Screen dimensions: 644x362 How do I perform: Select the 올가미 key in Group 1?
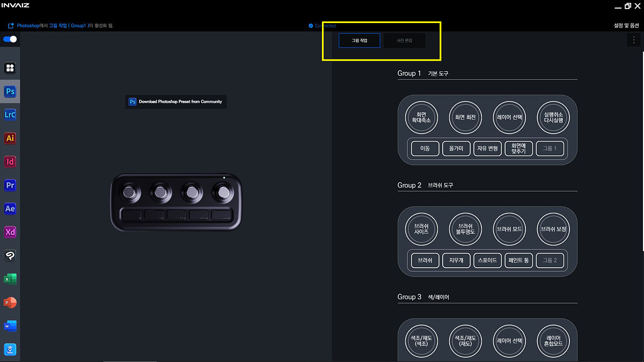click(456, 149)
